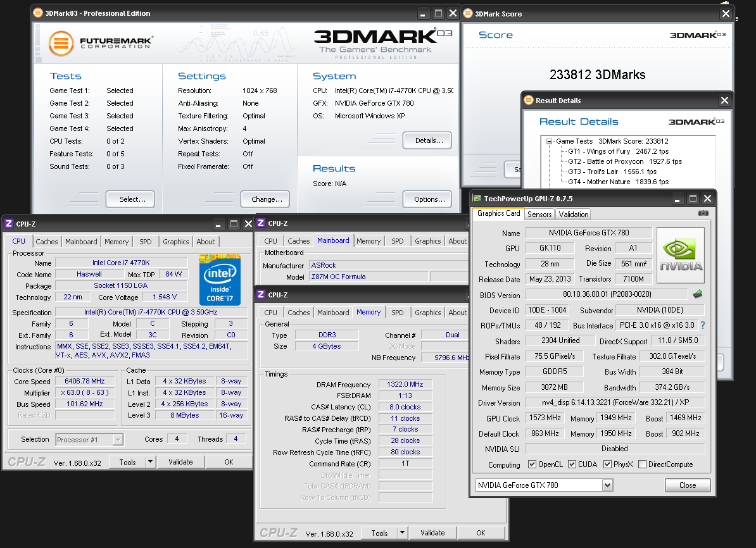Click the left CPU-Z title bar Z icon
The width and height of the screenshot is (756, 548).
click(x=9, y=223)
